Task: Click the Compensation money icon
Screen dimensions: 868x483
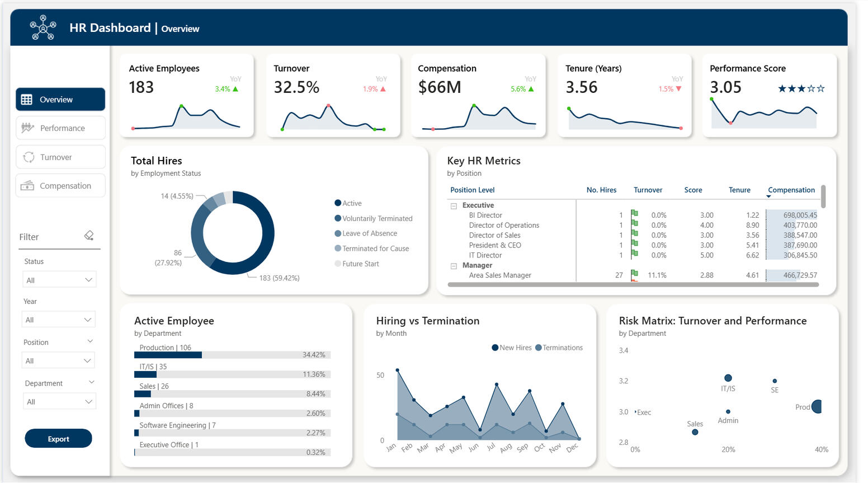Action: click(x=27, y=186)
